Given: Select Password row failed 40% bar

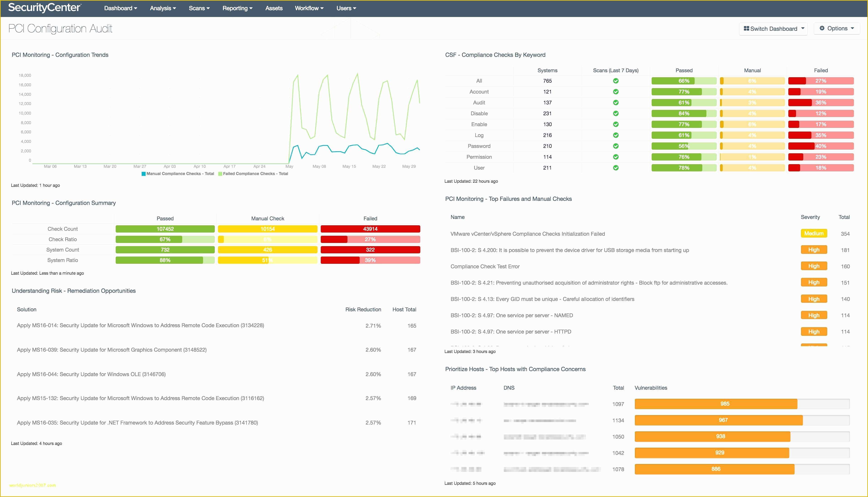Looking at the screenshot, I should [x=821, y=146].
